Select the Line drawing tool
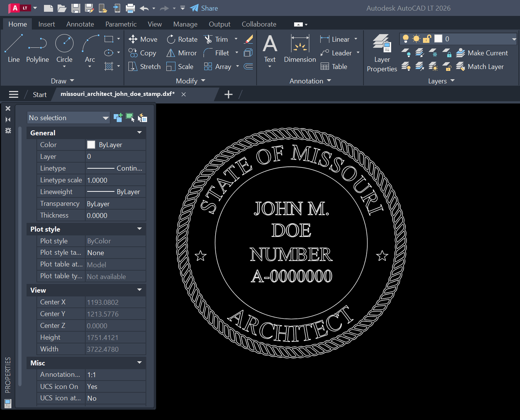 14,49
